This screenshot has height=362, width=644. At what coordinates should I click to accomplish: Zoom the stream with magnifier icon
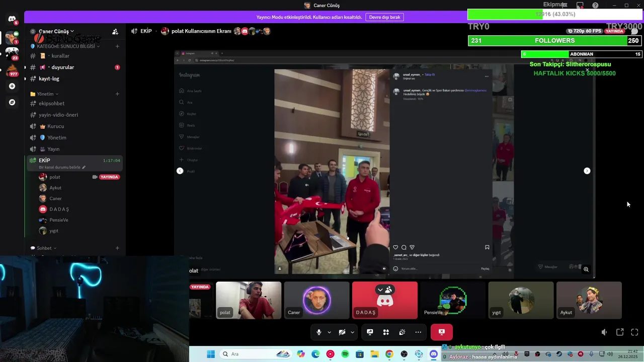coord(586,269)
